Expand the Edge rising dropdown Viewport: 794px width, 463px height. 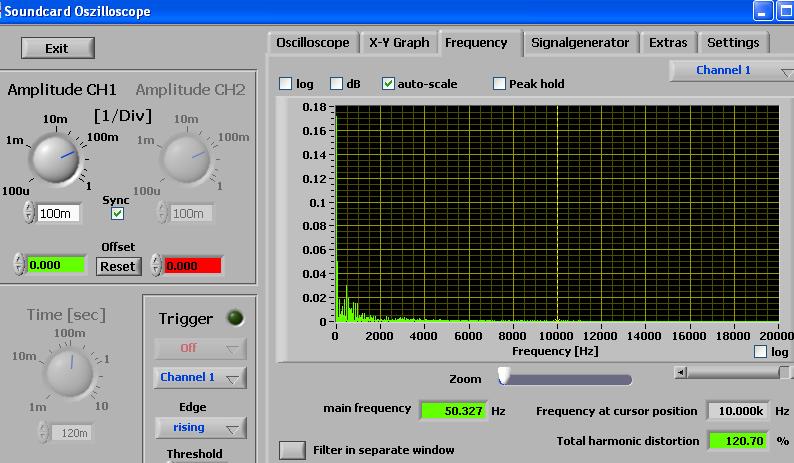(199, 427)
